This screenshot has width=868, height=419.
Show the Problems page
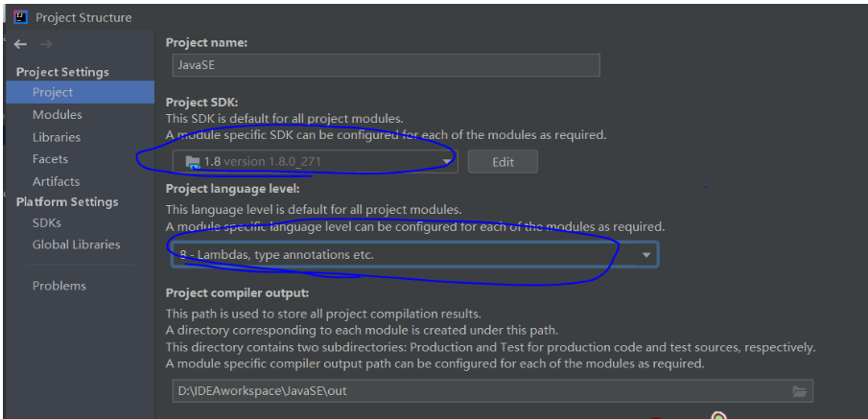59,286
